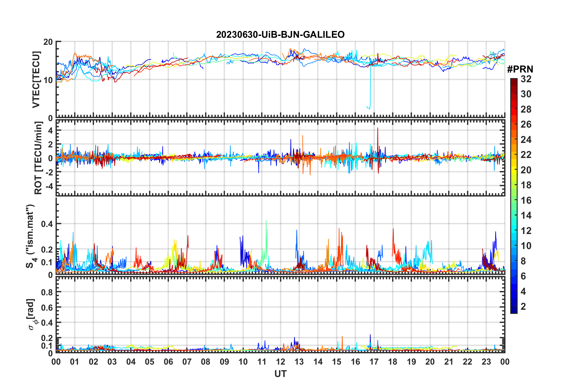Click x-axis tick label 18
The image size is (561, 392).
coord(393,362)
